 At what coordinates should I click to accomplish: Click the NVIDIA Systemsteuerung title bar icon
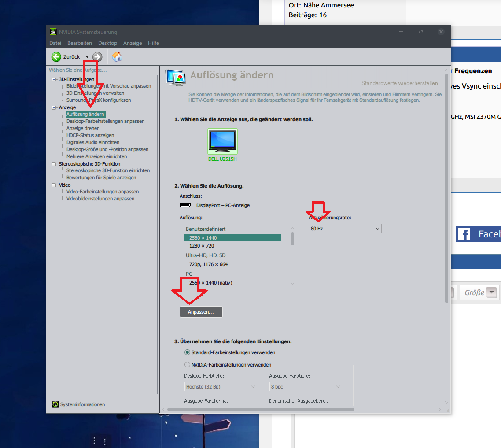tap(53, 32)
